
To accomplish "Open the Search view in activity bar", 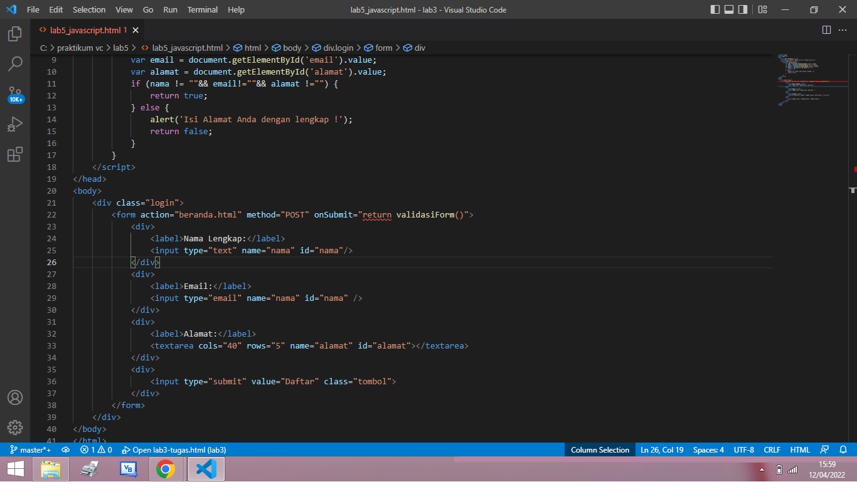I will click(x=15, y=64).
